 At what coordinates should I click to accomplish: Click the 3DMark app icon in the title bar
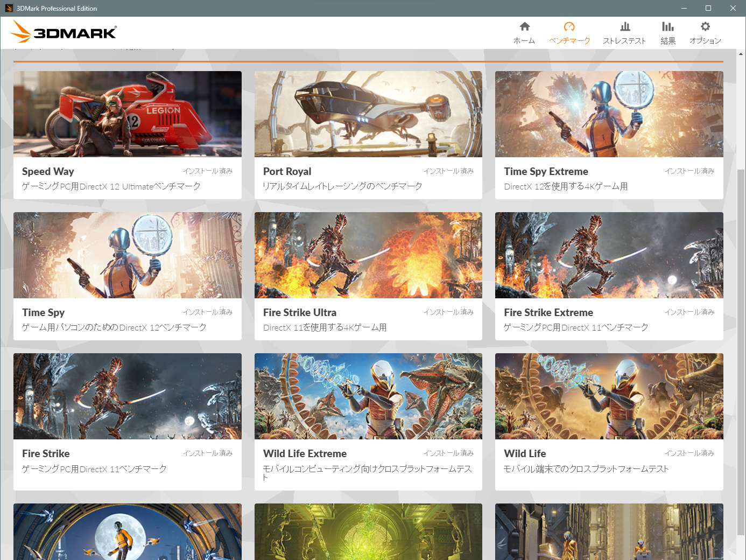pyautogui.click(x=9, y=8)
